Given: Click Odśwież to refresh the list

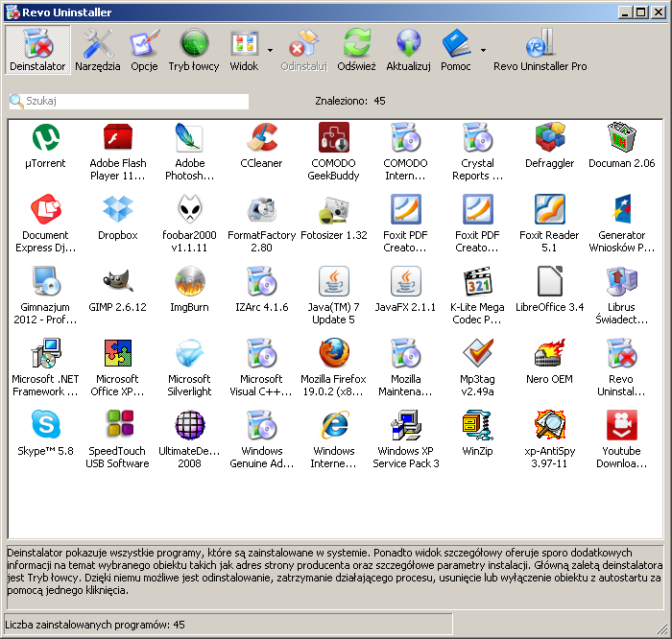Looking at the screenshot, I should point(356,50).
